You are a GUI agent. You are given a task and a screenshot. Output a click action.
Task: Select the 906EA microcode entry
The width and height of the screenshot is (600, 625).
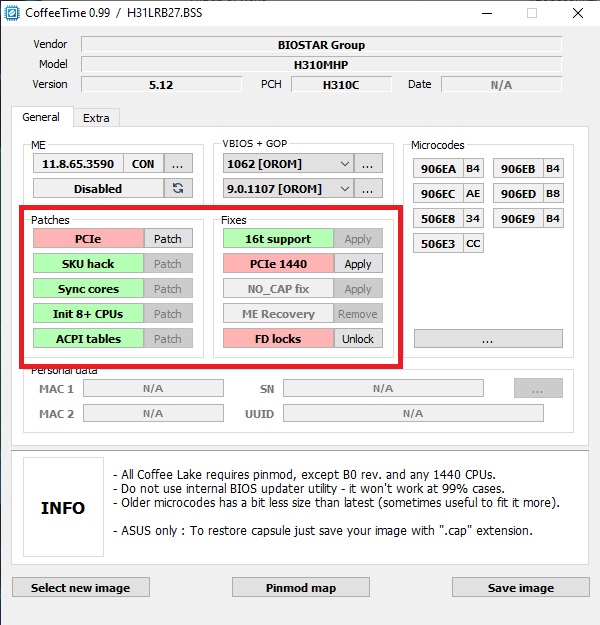click(438, 169)
